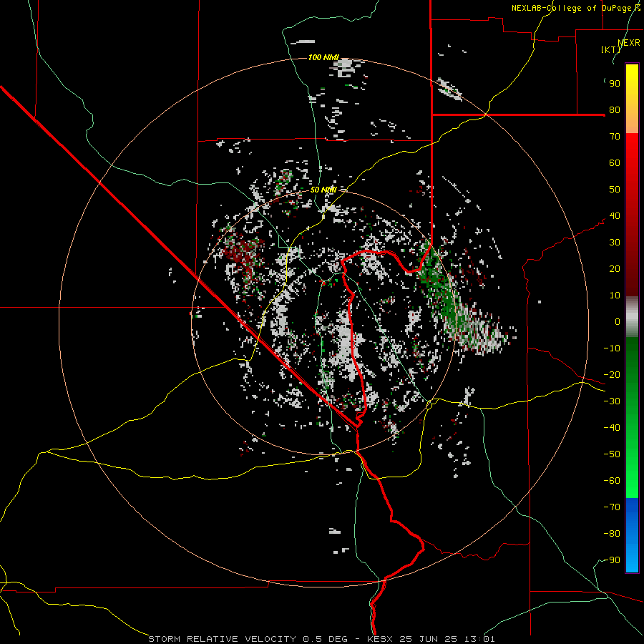Image resolution: width=644 pixels, height=644 pixels.
Task: Click the positive 20 scale label
Action: click(x=615, y=268)
